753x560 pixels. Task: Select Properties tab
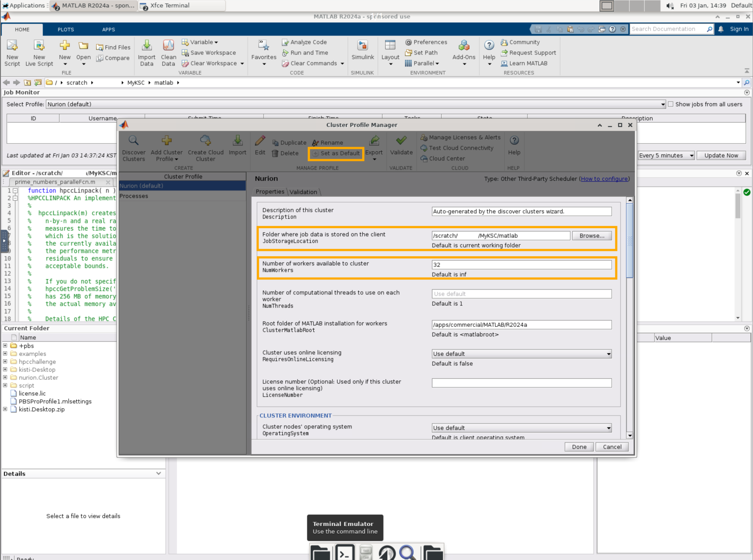pos(270,192)
